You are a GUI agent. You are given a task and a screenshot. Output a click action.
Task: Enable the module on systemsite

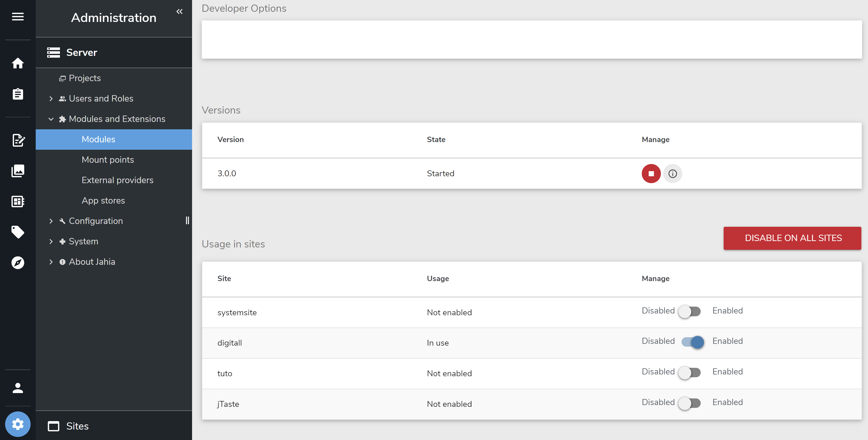tap(689, 312)
